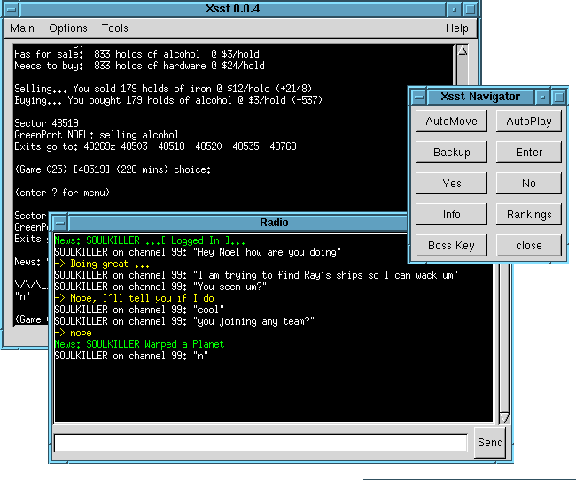The image size is (576, 480).
Task: Click the "(enter ? for menu)" line
Action: (62, 192)
